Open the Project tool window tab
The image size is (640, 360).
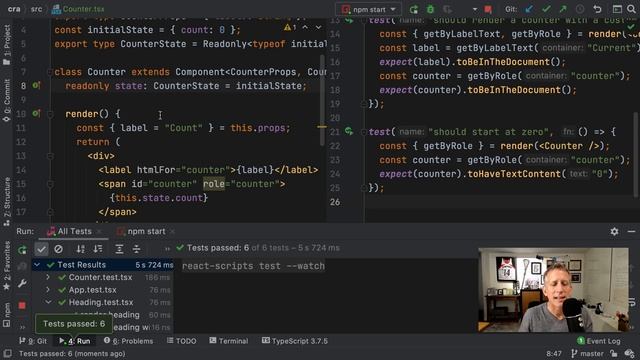click(x=7, y=45)
